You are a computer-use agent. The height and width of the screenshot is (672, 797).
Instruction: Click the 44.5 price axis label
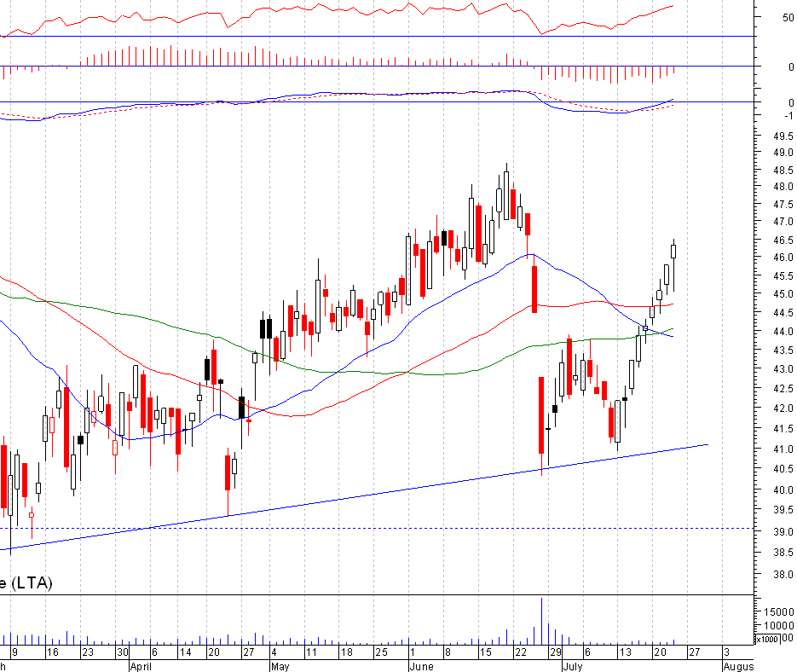[783, 312]
